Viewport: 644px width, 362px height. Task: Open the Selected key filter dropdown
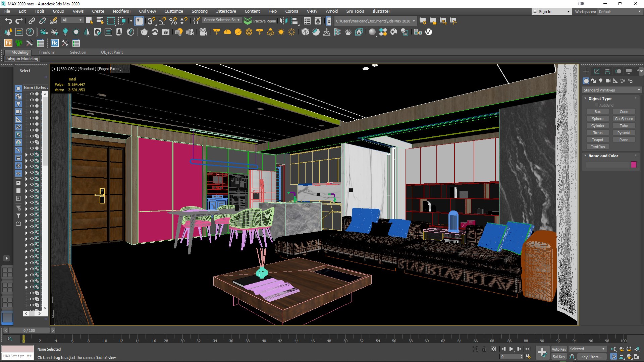click(587, 349)
